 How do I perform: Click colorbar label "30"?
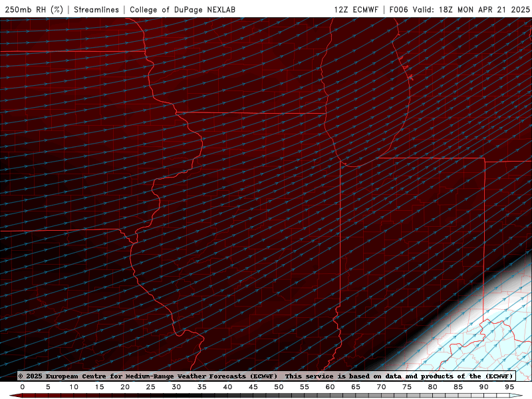[176, 387]
